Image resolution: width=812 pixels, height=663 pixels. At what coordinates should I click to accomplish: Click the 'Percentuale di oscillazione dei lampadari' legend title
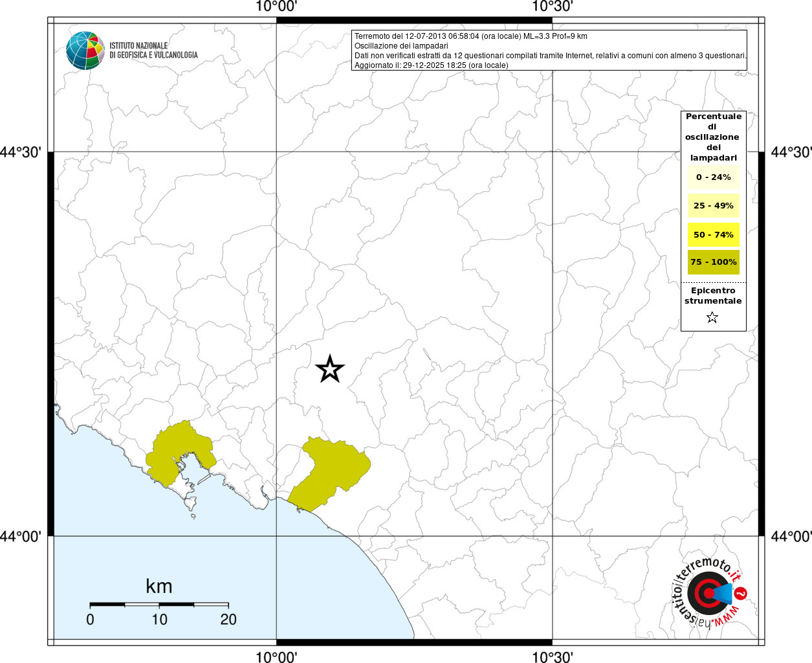click(713, 137)
